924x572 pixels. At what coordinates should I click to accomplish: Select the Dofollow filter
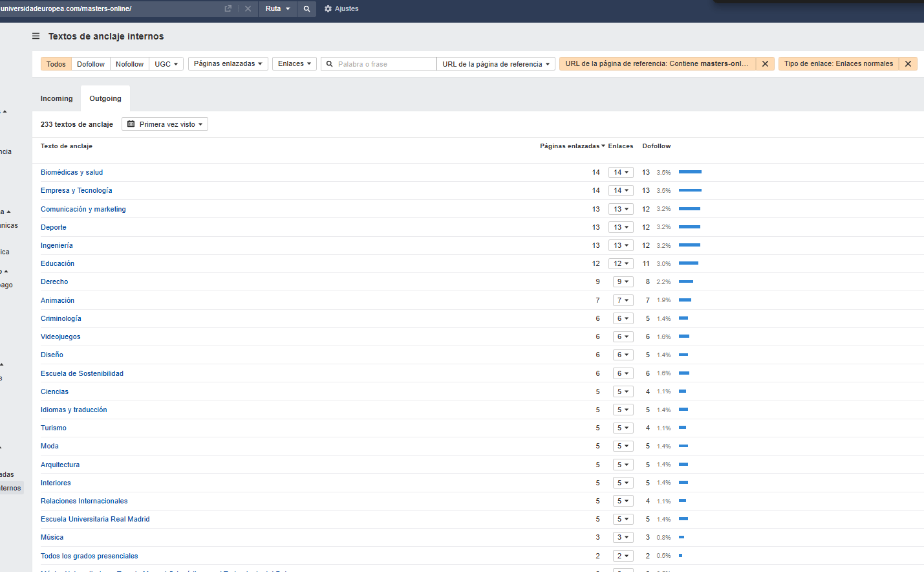(91, 64)
